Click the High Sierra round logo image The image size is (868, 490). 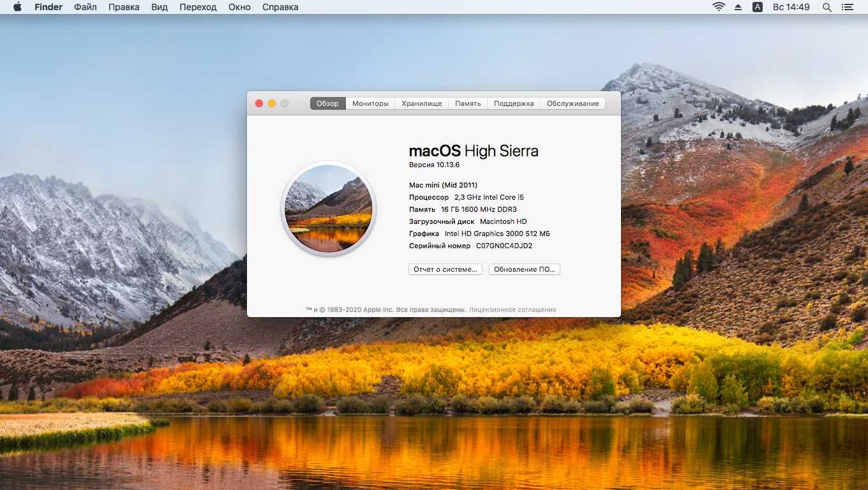click(x=328, y=209)
